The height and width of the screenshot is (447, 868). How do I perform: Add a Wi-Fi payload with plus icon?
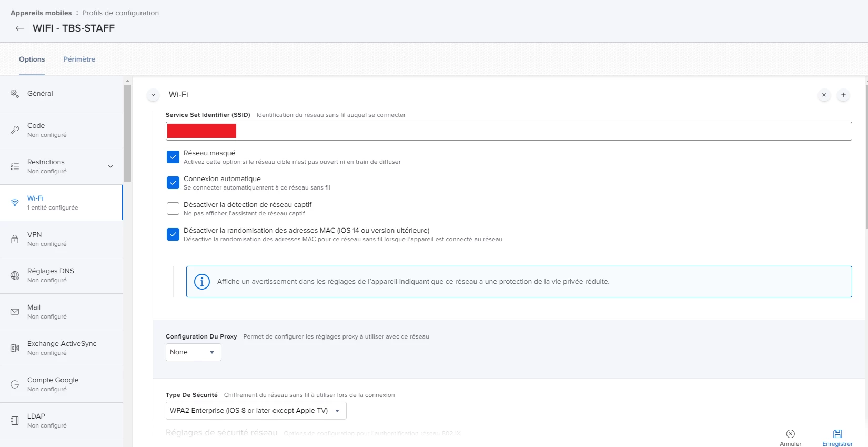[843, 95]
